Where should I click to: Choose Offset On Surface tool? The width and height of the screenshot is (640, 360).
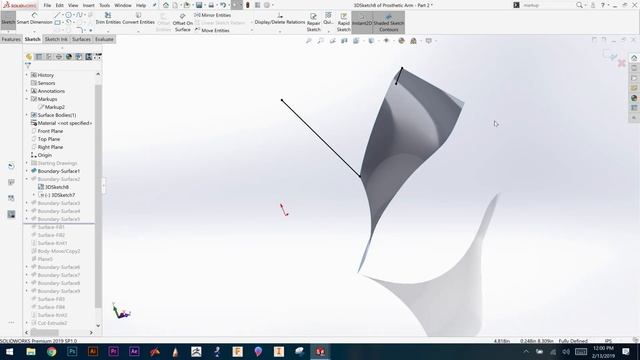[x=182, y=22]
